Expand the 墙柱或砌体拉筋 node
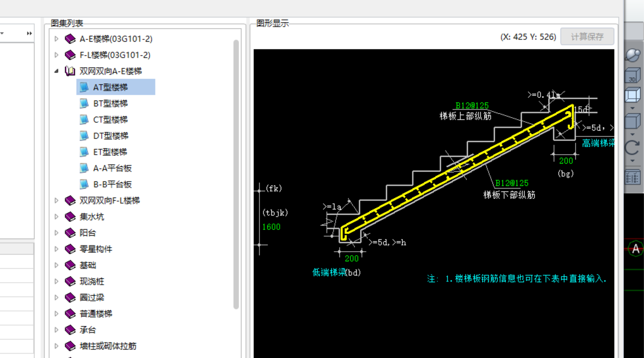 tap(56, 346)
